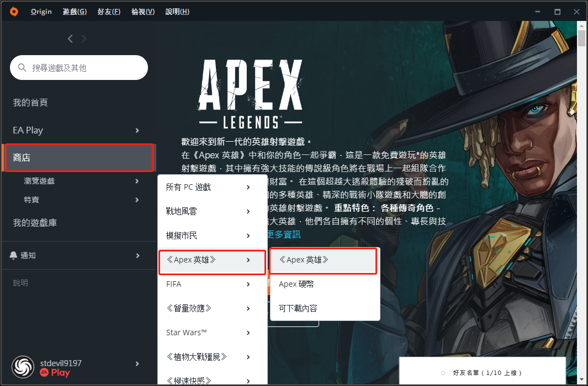The width and height of the screenshot is (588, 386).
Task: Click the EA Play badge under username
Action: 55,373
